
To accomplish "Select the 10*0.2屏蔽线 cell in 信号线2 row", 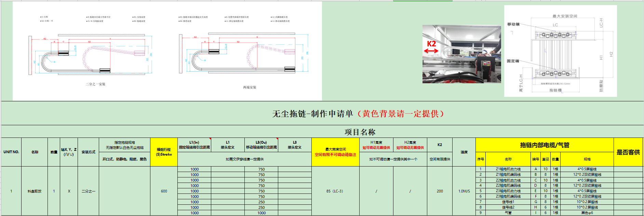I will click(x=587, y=207).
